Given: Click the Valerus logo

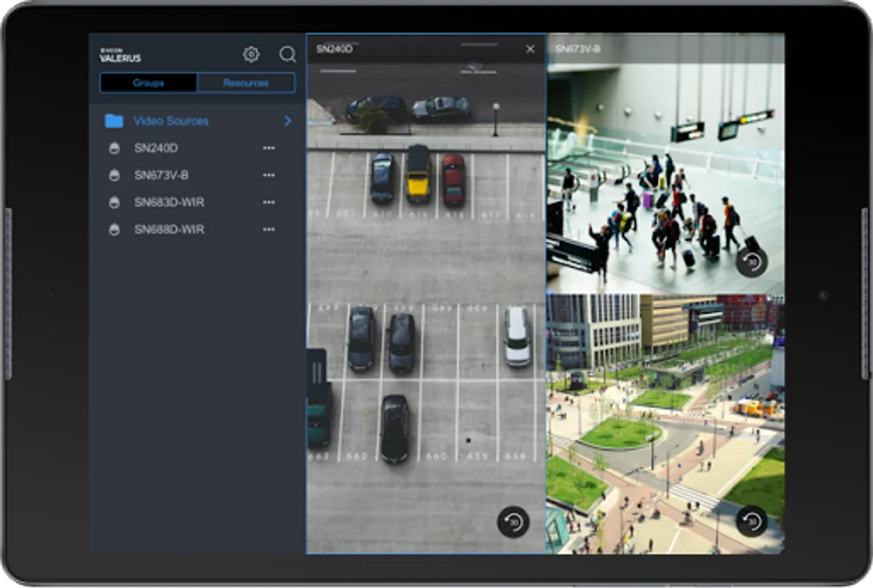Looking at the screenshot, I should pyautogui.click(x=120, y=56).
